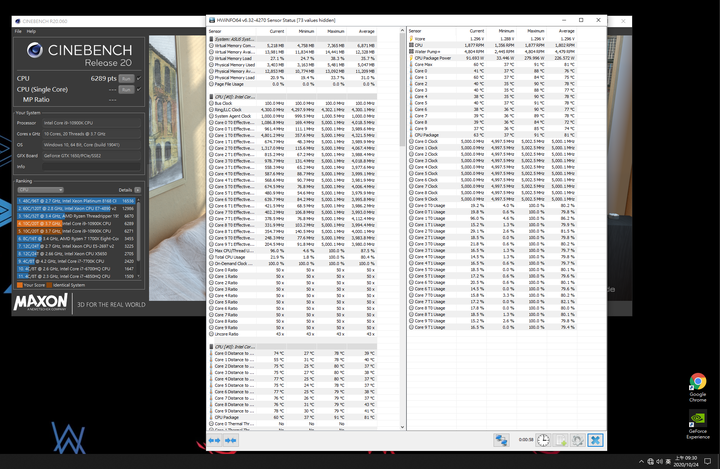Click the Cinebench sphere logo
The height and width of the screenshot is (469, 720).
(x=34, y=50)
